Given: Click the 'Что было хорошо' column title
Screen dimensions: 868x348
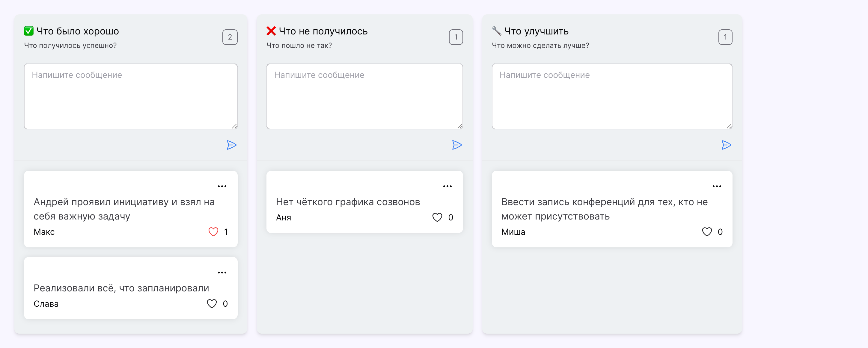Looking at the screenshot, I should point(78,31).
